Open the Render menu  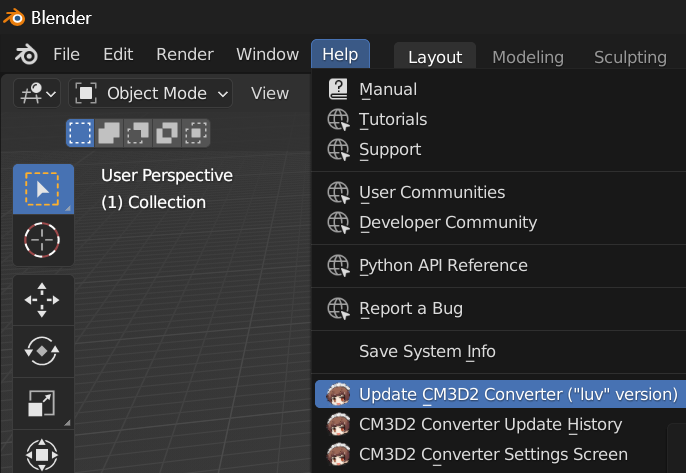185,55
